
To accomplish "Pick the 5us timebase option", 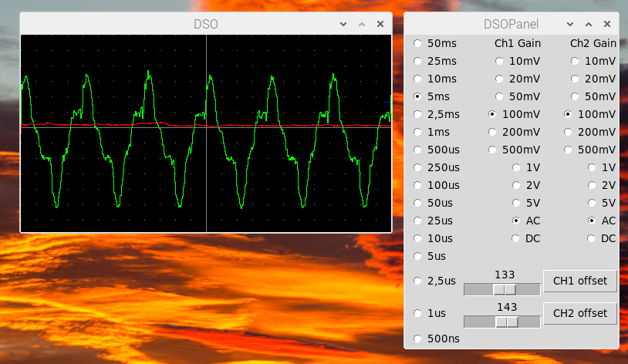I will [430, 256].
